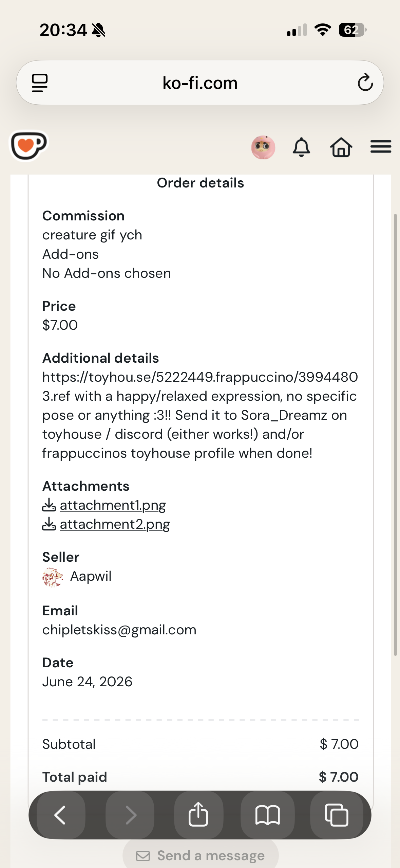Go to the home page icon
Image resolution: width=400 pixels, height=868 pixels.
point(341,147)
